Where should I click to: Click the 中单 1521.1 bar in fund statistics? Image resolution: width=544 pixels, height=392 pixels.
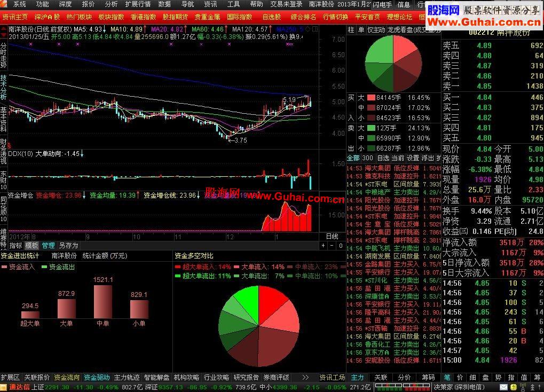103,302
